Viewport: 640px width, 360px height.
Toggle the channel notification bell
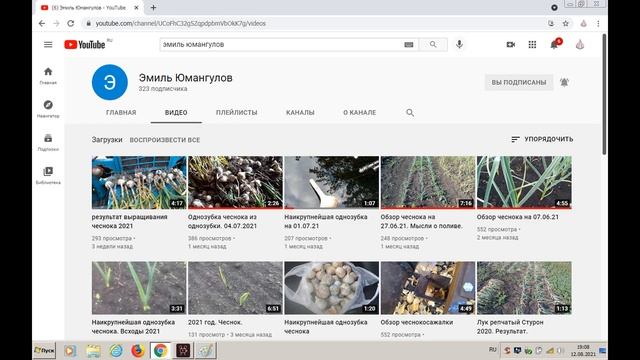coord(564,82)
